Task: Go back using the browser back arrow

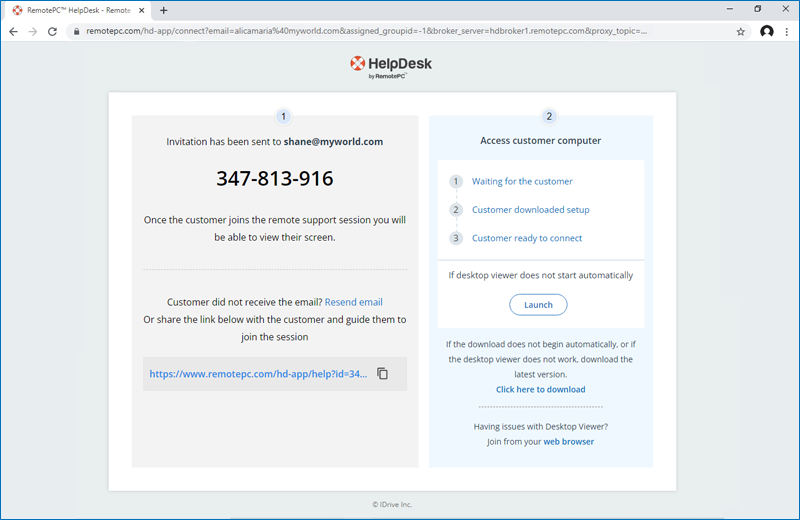Action: coord(14,31)
